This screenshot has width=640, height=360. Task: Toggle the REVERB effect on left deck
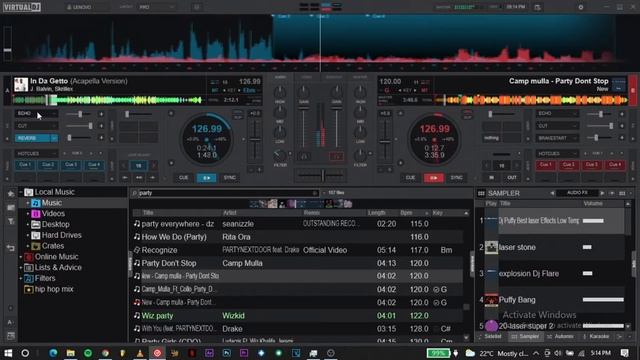[32, 139]
